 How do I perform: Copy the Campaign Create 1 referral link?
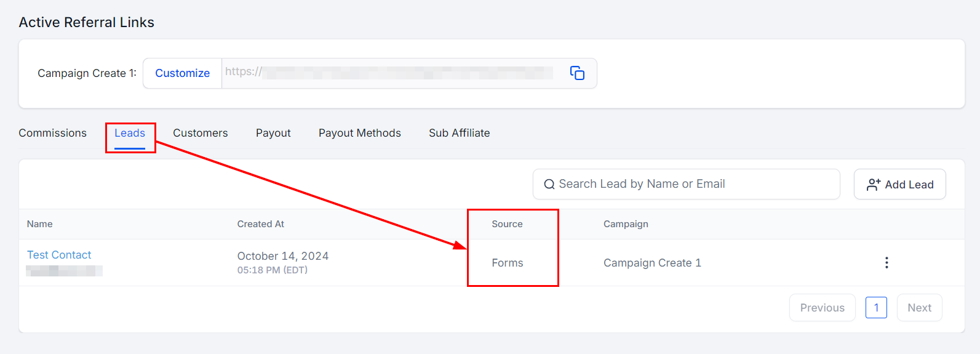click(x=577, y=73)
